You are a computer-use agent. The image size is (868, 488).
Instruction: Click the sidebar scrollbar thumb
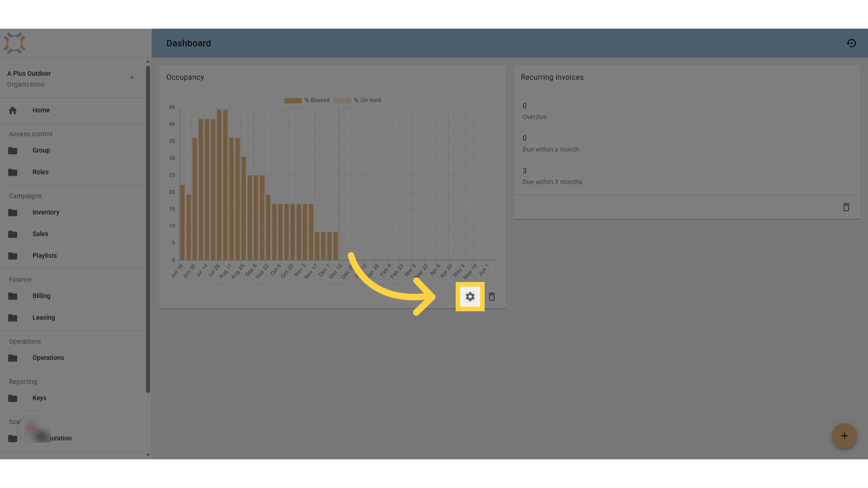[x=148, y=229]
